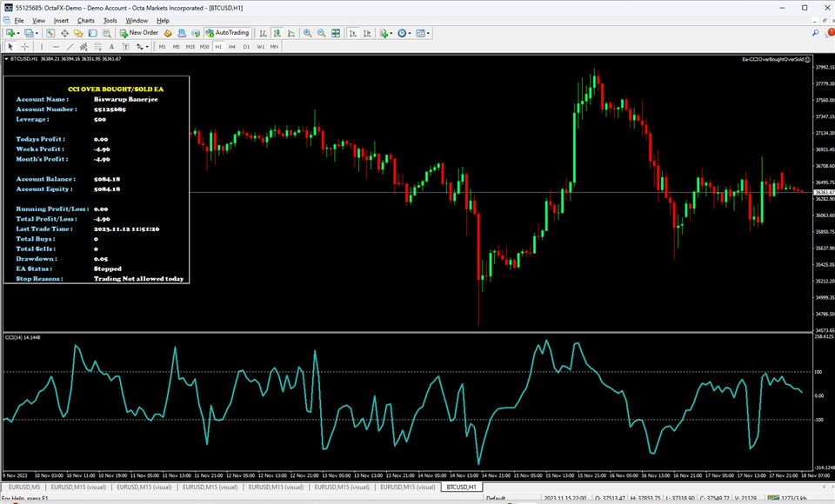Open the chart Templates icon
835x504 pixels.
tap(420, 33)
